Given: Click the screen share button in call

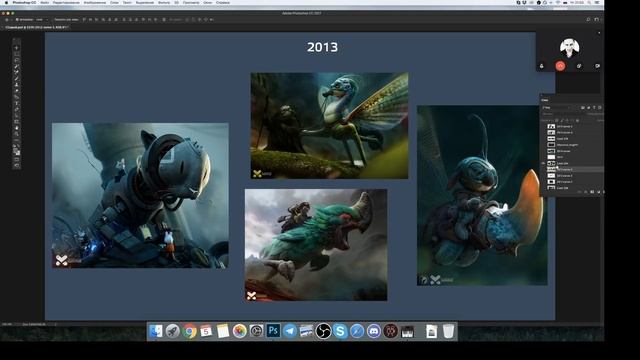Looking at the screenshot, I should (x=579, y=66).
